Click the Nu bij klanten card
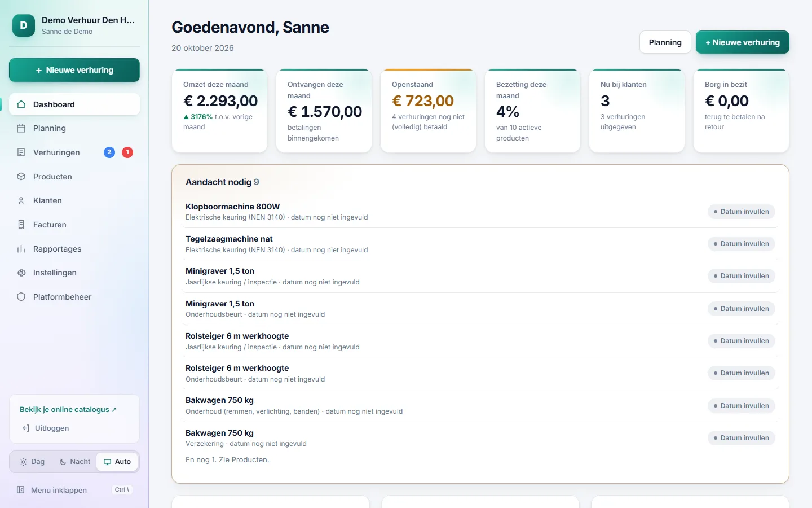Screen dimensions: 812x508 coord(637,111)
